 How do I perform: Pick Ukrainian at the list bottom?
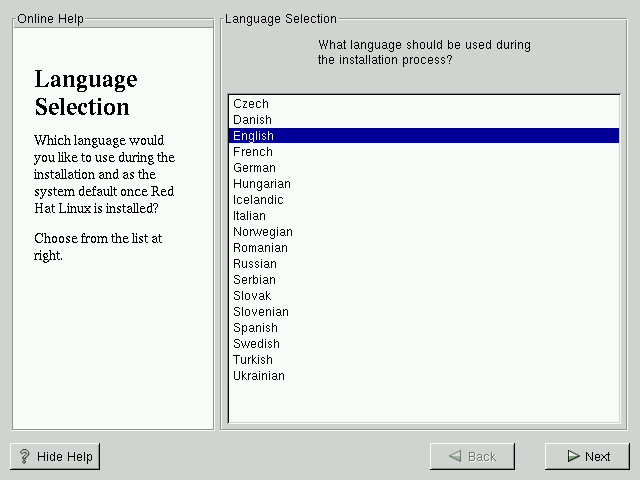coord(259,376)
